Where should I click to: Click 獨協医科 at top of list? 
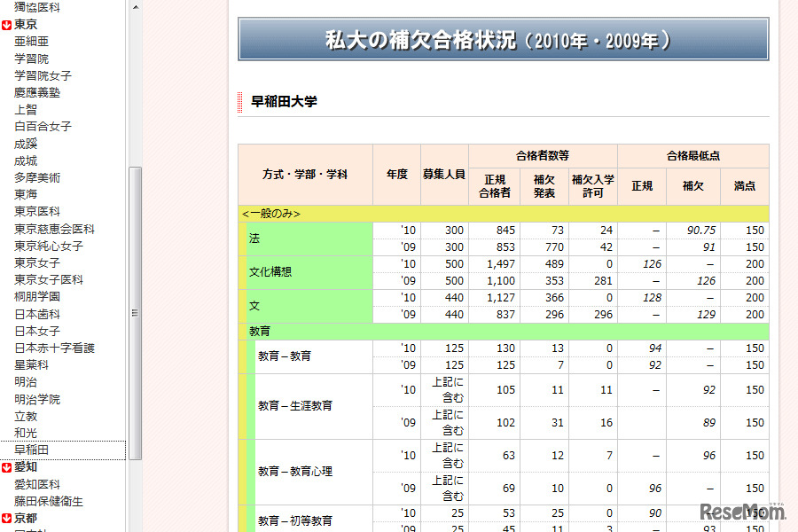(37, 7)
